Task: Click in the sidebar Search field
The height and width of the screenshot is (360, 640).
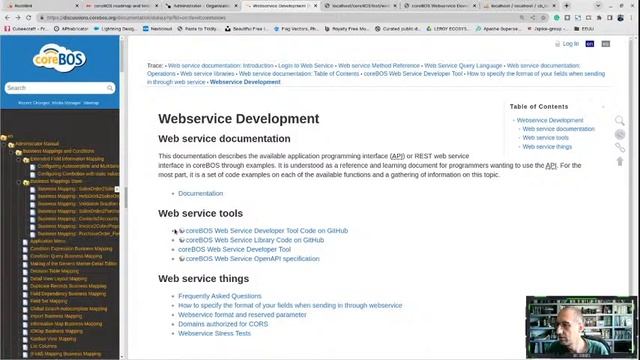Action: click(60, 88)
